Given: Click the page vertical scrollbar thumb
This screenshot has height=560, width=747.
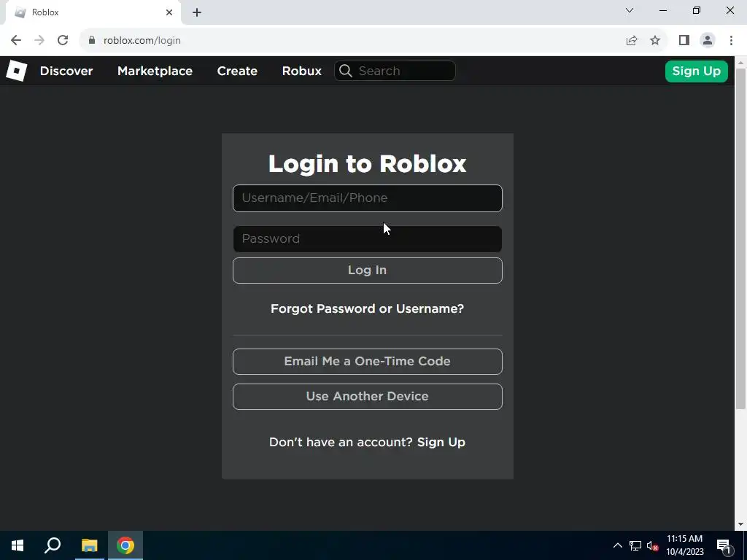Looking at the screenshot, I should coord(741,238).
